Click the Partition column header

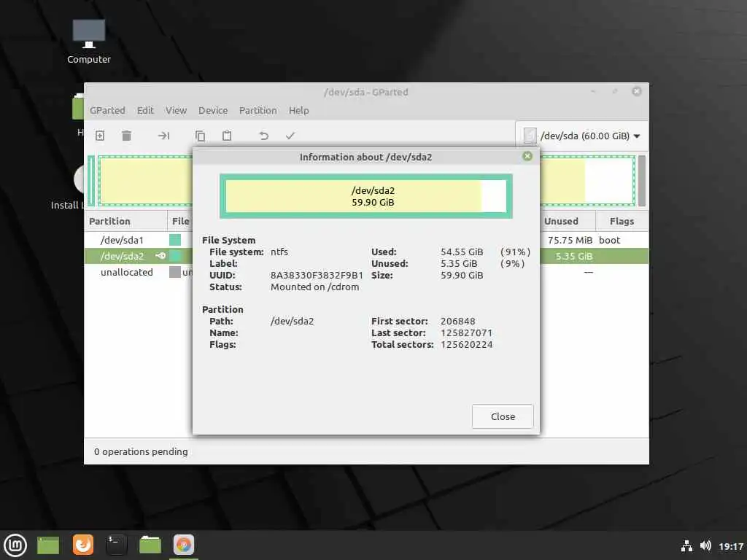pyautogui.click(x=125, y=222)
